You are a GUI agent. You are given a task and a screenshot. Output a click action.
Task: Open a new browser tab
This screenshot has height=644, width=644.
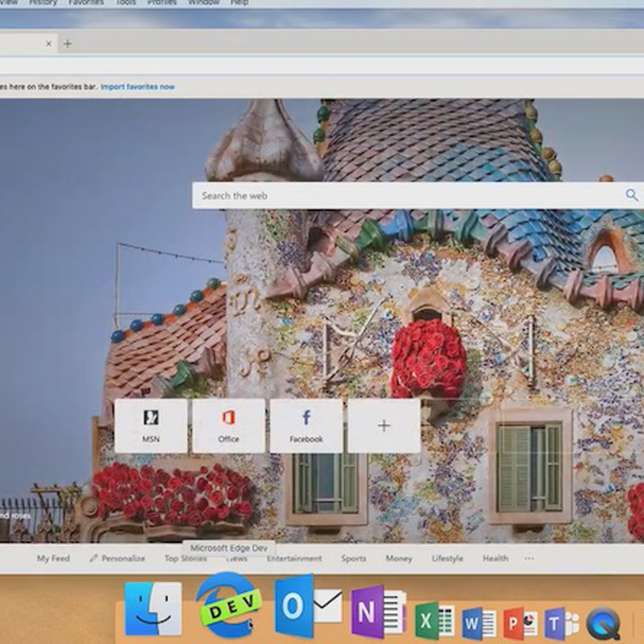pyautogui.click(x=68, y=44)
